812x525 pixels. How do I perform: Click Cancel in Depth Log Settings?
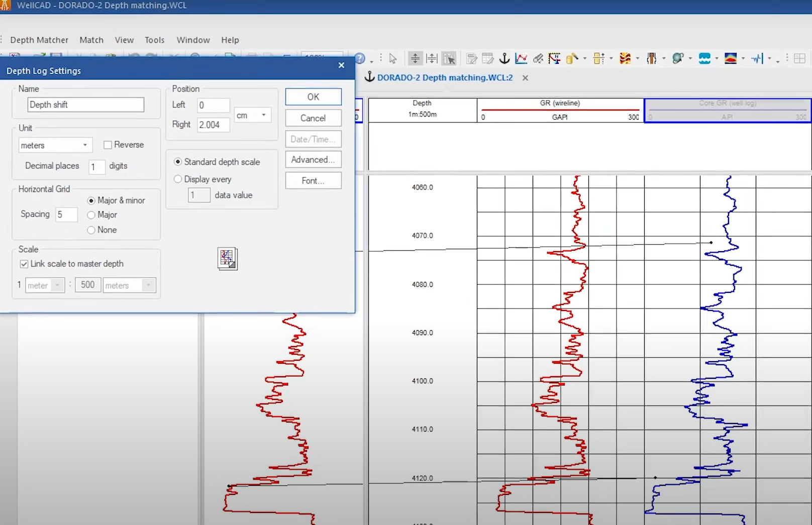click(x=314, y=118)
